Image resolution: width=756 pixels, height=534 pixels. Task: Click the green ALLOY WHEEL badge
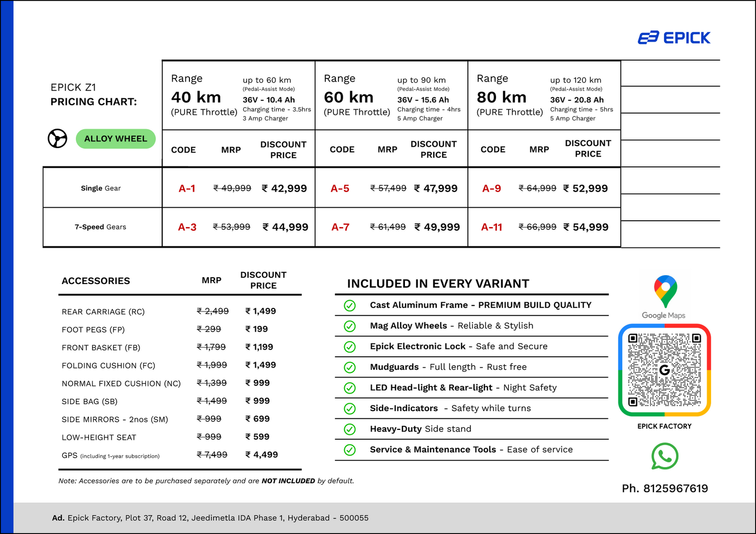[116, 139]
